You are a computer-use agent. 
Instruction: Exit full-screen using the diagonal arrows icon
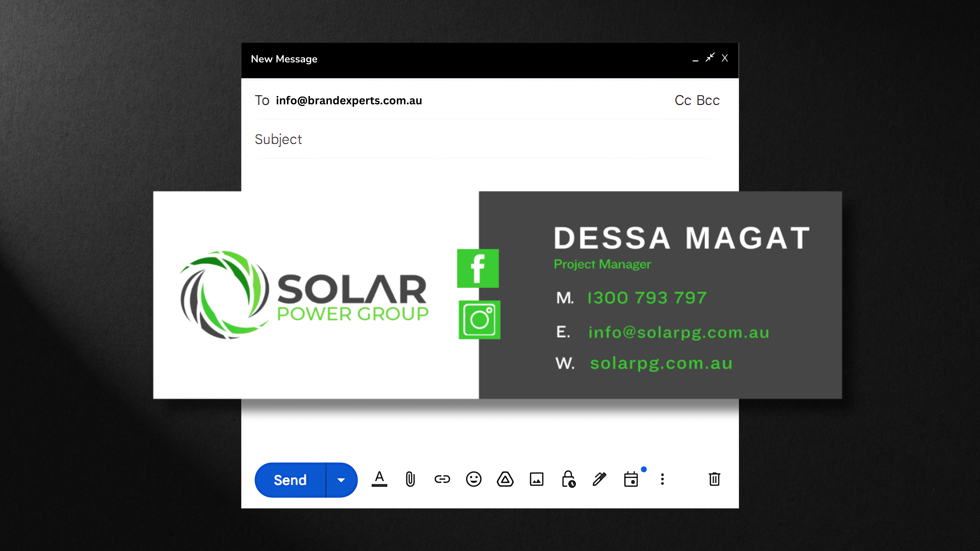point(710,57)
